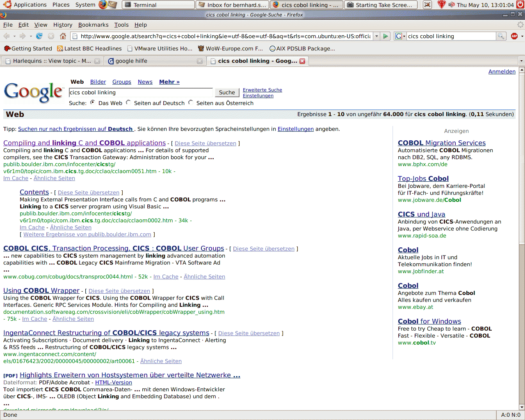The height and width of the screenshot is (420, 525).
Task: Open VMware Utilities bookmark
Action: point(160,48)
